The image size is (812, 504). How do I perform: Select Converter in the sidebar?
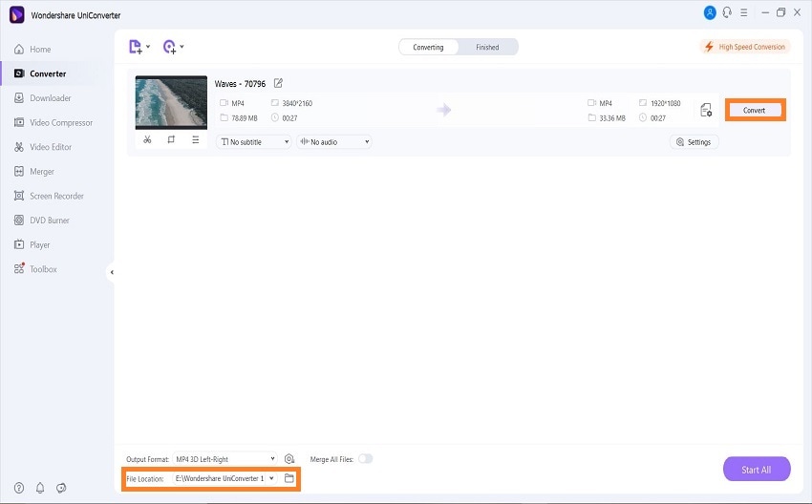click(40, 73)
